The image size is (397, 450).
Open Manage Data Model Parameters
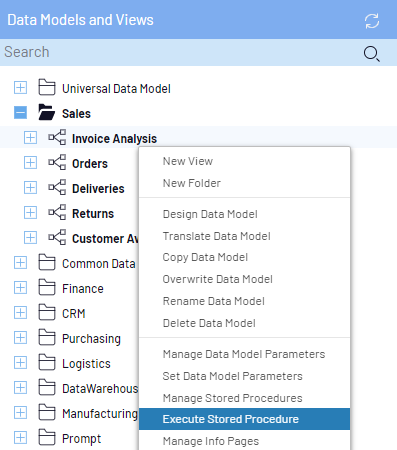(x=244, y=354)
